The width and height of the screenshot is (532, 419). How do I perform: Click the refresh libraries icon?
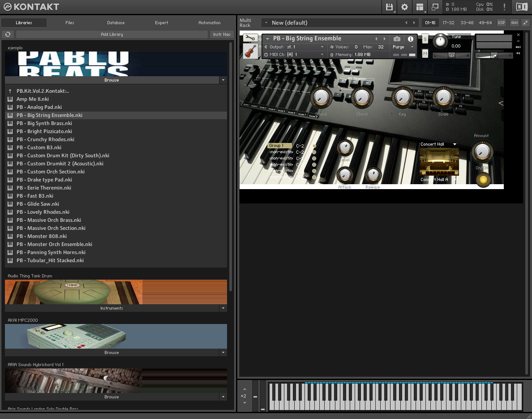[8, 35]
